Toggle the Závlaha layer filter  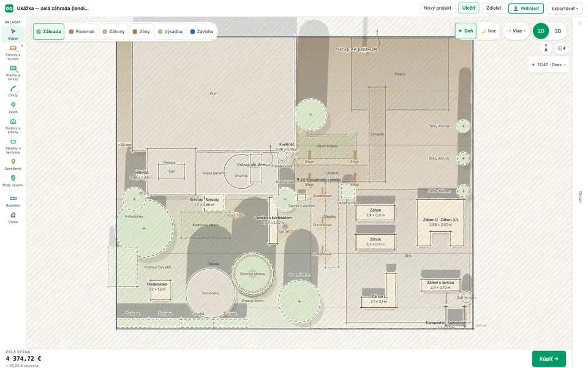202,31
